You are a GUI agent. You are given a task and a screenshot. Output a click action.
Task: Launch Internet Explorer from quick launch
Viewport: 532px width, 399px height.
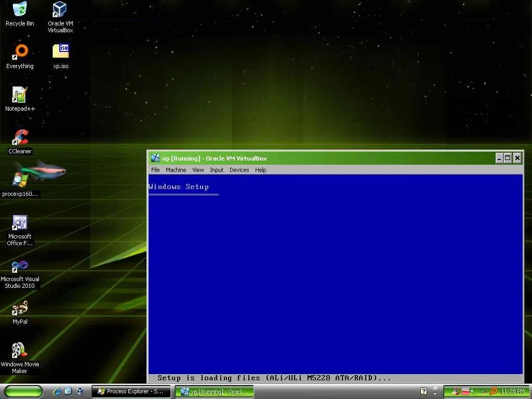[57, 391]
